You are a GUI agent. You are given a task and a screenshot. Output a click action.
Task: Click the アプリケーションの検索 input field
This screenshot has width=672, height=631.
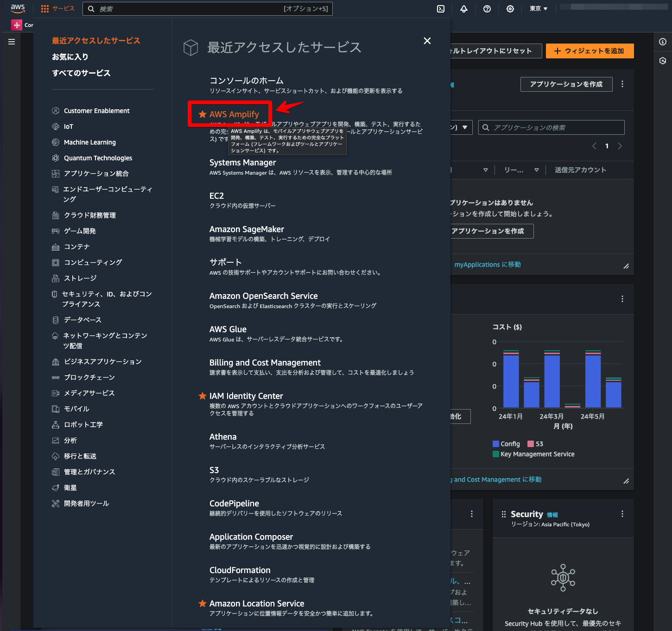click(552, 127)
